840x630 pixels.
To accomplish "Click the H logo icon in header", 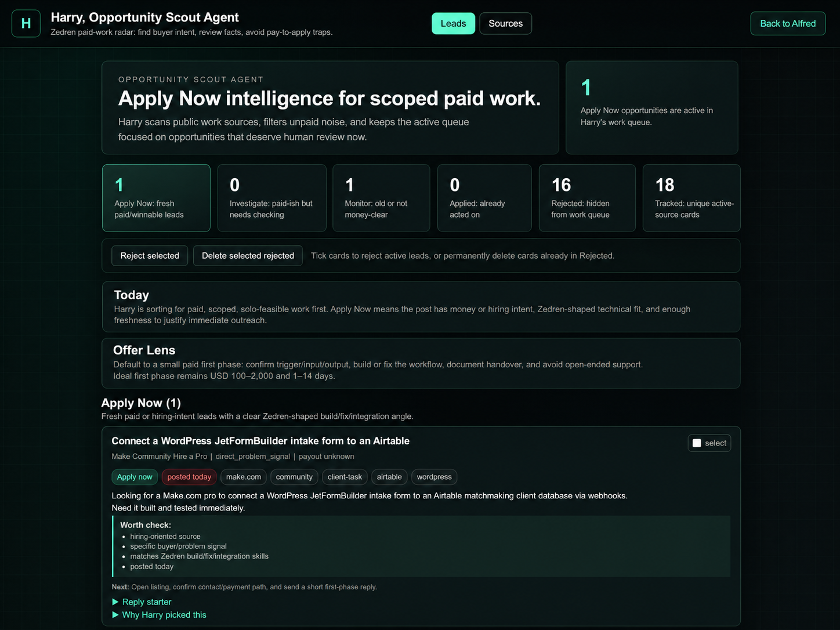I will (x=26, y=23).
